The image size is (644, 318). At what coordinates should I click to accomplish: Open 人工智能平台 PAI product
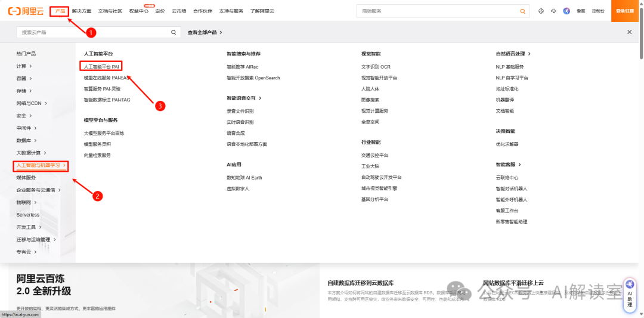coord(101,66)
